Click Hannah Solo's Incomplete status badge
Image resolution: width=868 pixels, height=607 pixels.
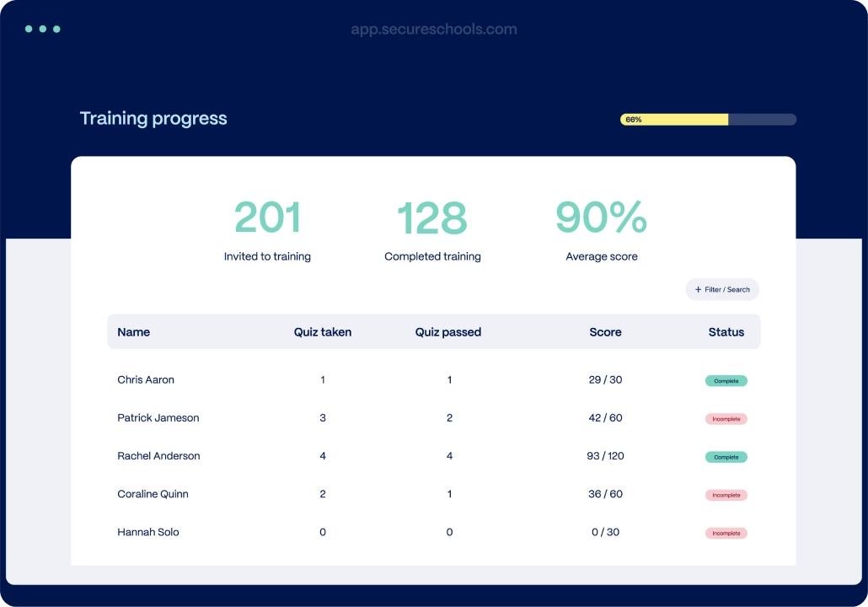click(x=726, y=534)
